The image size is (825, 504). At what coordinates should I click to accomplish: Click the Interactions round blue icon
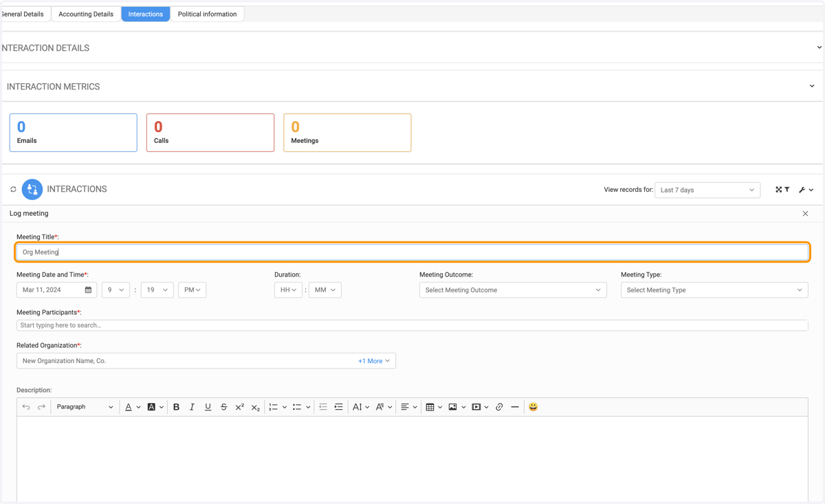(x=32, y=189)
